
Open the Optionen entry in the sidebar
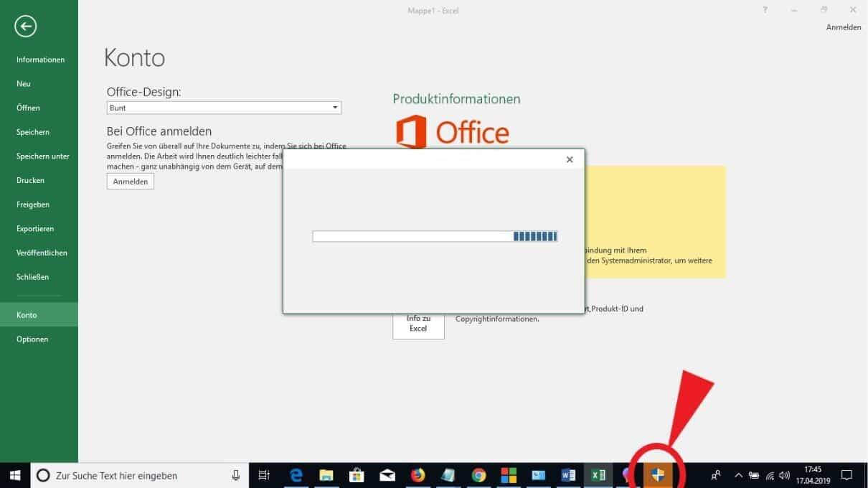click(32, 339)
